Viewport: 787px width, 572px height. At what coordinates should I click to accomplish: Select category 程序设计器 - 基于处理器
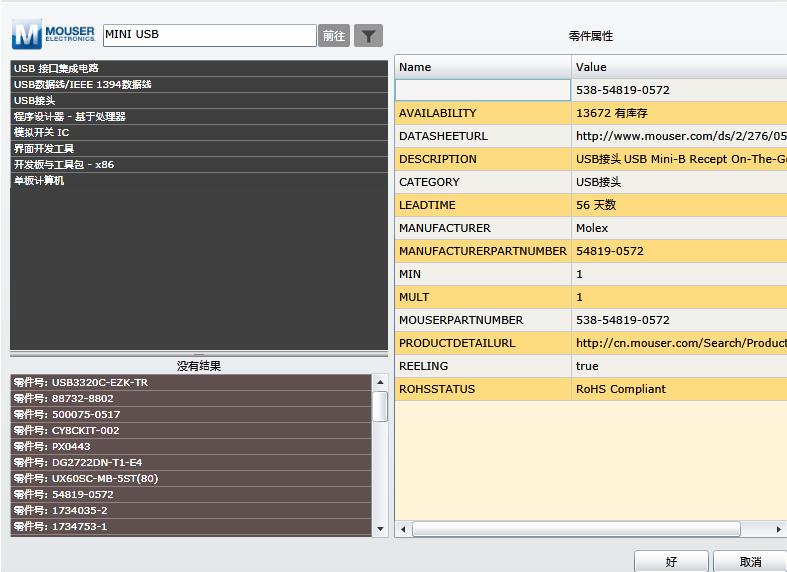[199, 117]
